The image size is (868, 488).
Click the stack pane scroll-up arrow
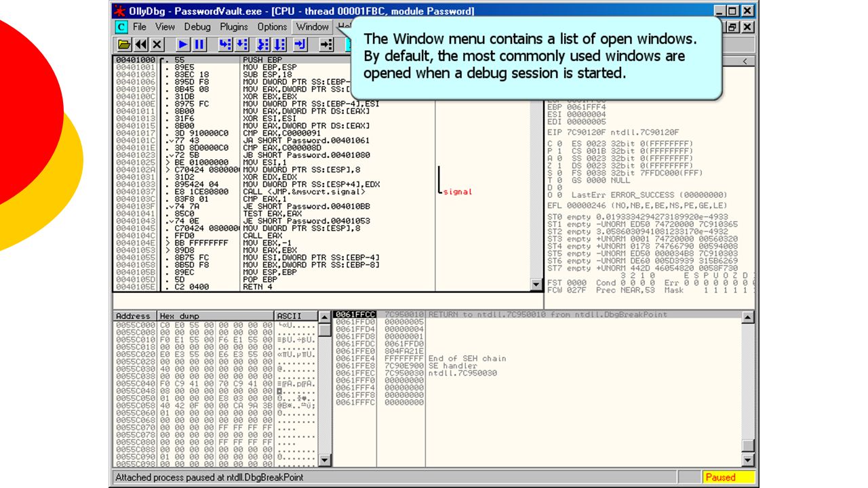(748, 317)
